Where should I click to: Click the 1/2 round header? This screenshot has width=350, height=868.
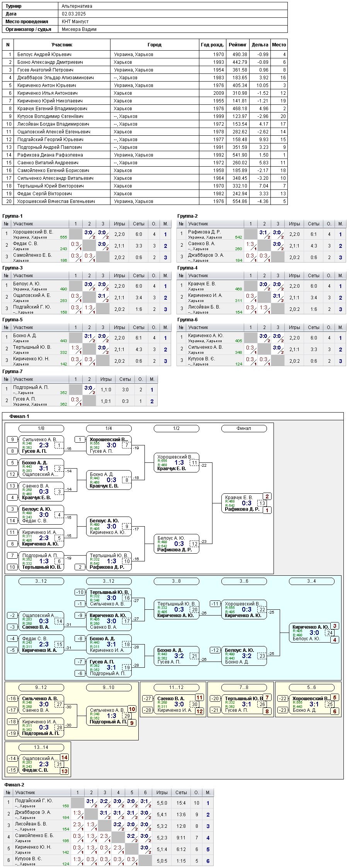click(x=176, y=428)
